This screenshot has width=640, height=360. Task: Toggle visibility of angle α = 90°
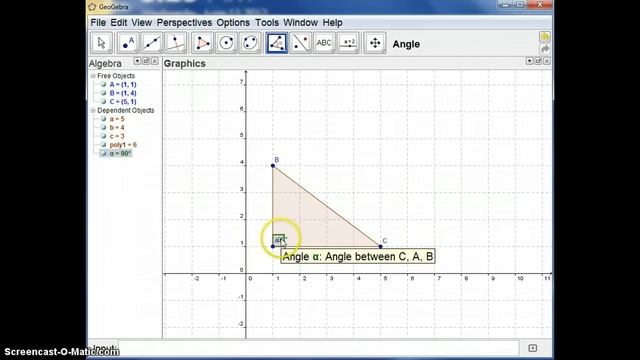[x=103, y=153]
